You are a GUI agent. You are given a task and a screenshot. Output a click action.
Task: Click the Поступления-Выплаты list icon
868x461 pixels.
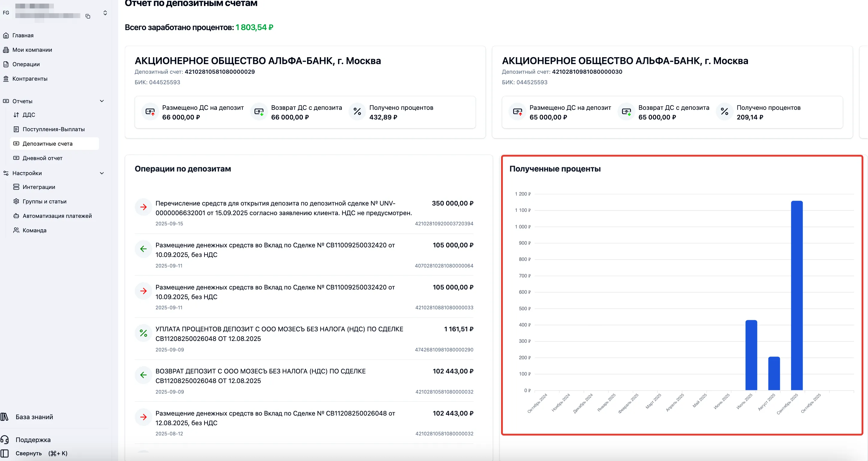point(16,129)
